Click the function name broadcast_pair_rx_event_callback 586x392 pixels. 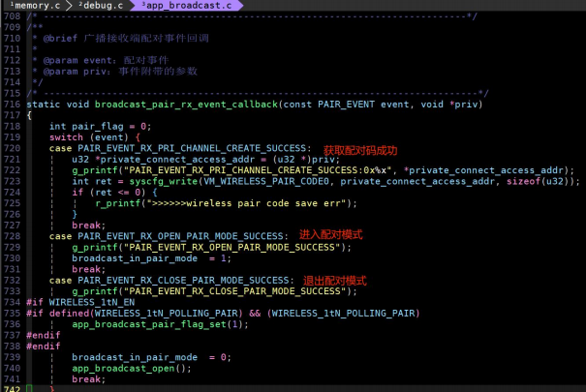pyautogui.click(x=186, y=105)
